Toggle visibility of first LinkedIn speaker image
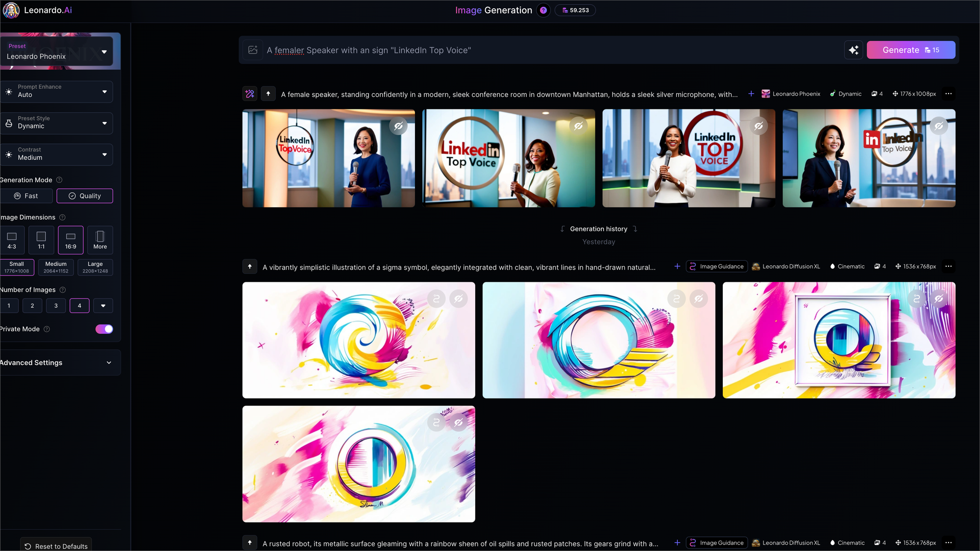Viewport: 980px width, 551px height. pyautogui.click(x=399, y=126)
